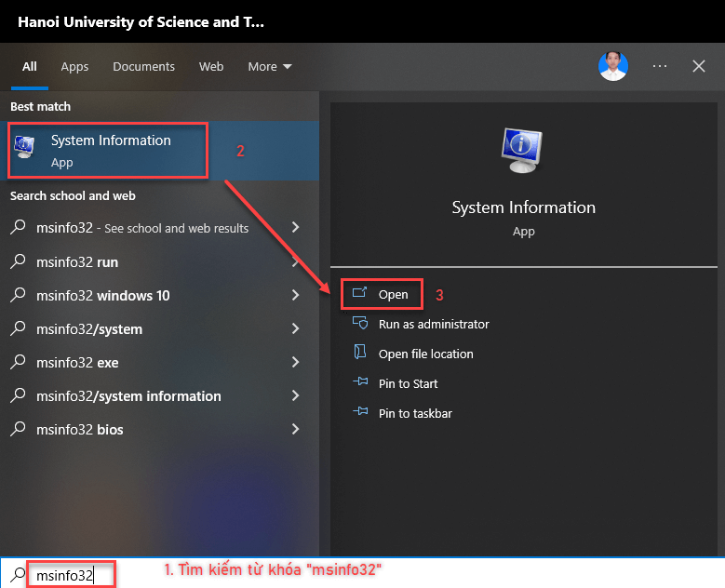
Task: Expand arrow for msinfo32/system information suggestion
Action: (x=295, y=395)
